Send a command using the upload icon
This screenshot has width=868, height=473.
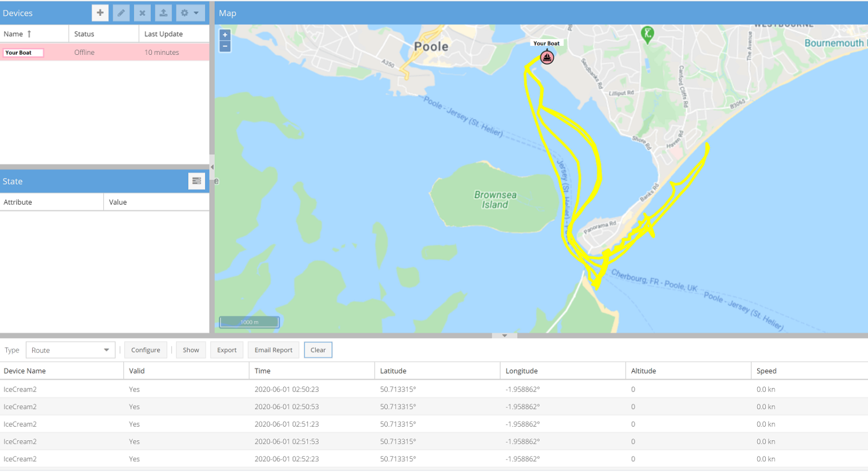pos(163,12)
